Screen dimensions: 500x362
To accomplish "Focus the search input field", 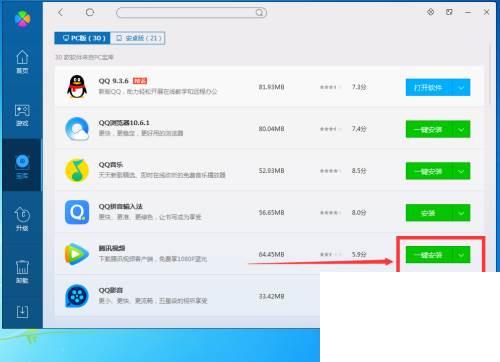I will [x=191, y=13].
